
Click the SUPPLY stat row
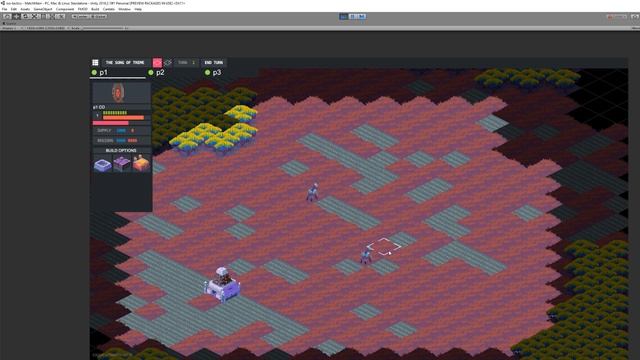(x=122, y=131)
